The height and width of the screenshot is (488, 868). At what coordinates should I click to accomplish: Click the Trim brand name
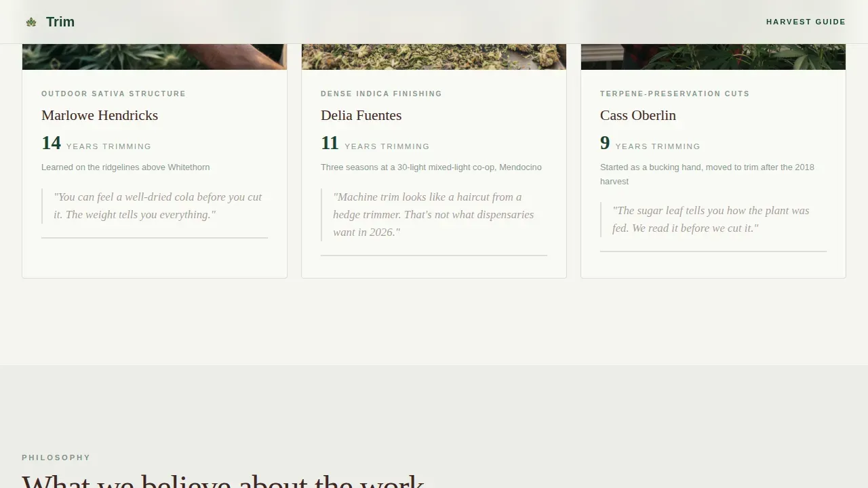click(x=60, y=22)
